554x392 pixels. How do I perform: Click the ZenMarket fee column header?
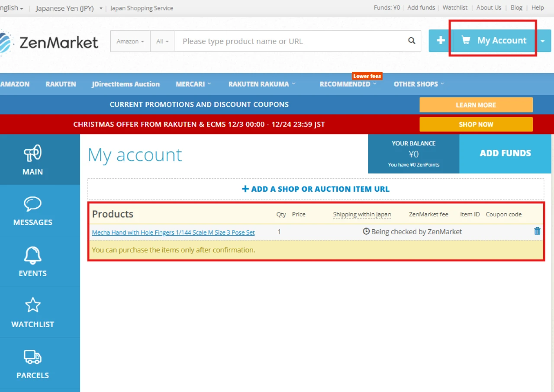pos(428,214)
